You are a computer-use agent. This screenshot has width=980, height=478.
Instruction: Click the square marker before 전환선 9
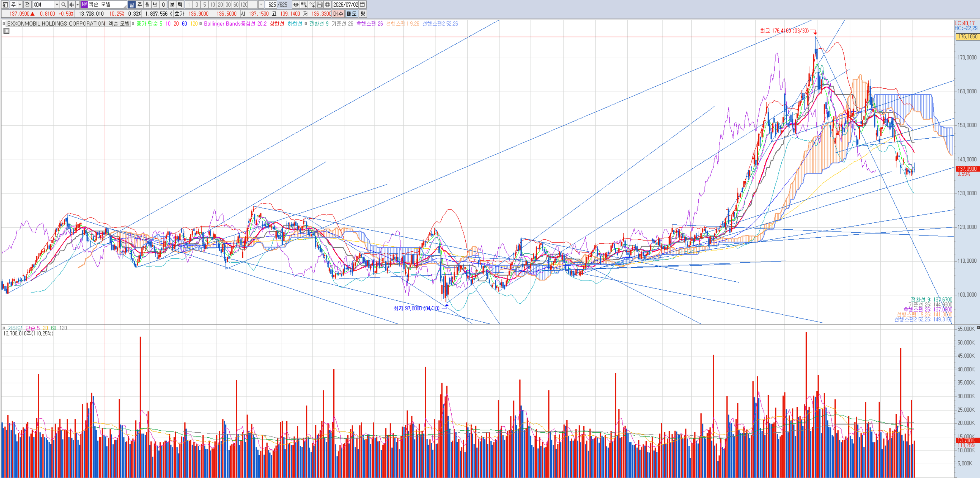pos(306,24)
